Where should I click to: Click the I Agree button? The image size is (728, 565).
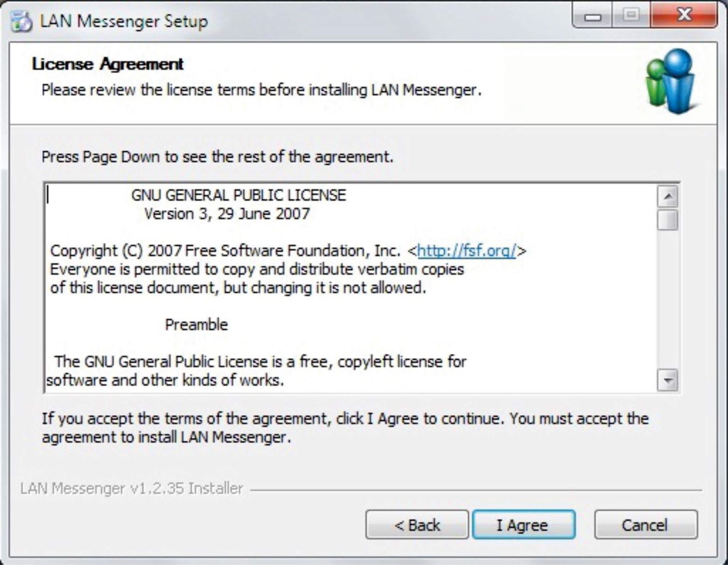coord(523,524)
